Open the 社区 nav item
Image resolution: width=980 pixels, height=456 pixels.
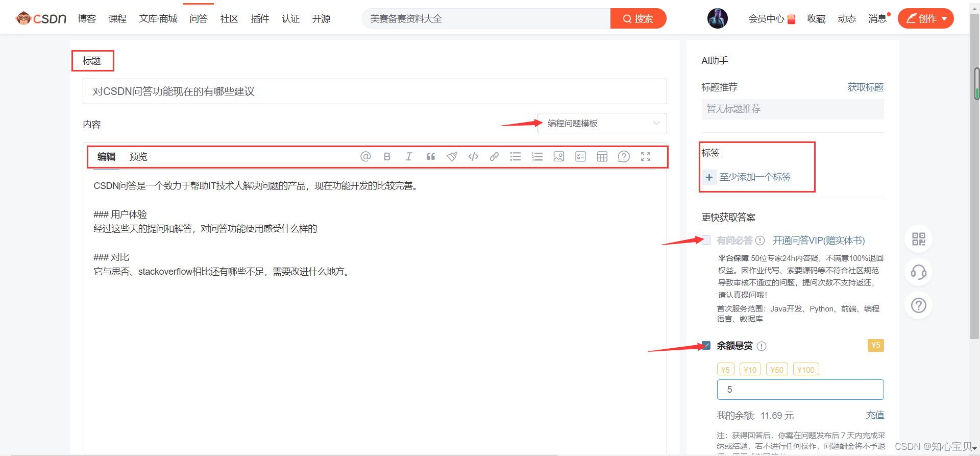[229, 19]
